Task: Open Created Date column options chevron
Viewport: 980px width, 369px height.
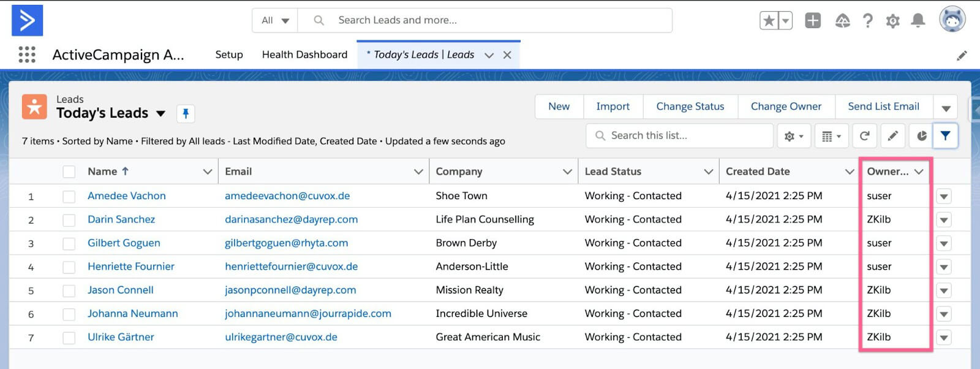Action: 850,172
